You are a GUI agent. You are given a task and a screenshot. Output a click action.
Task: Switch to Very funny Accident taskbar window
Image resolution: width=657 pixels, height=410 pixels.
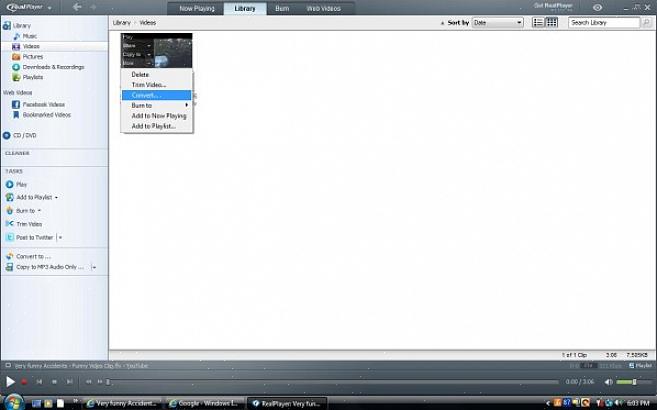coord(122,404)
